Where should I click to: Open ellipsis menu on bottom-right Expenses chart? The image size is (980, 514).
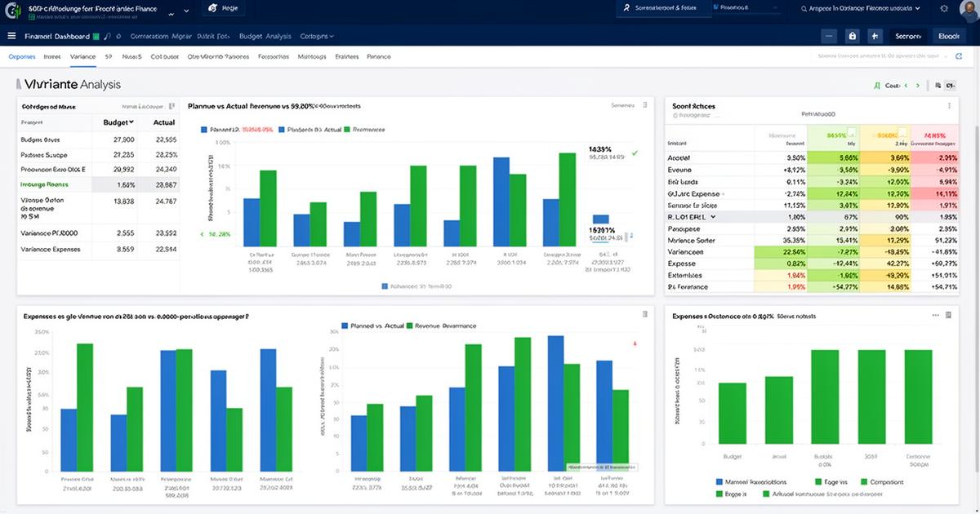936,314
